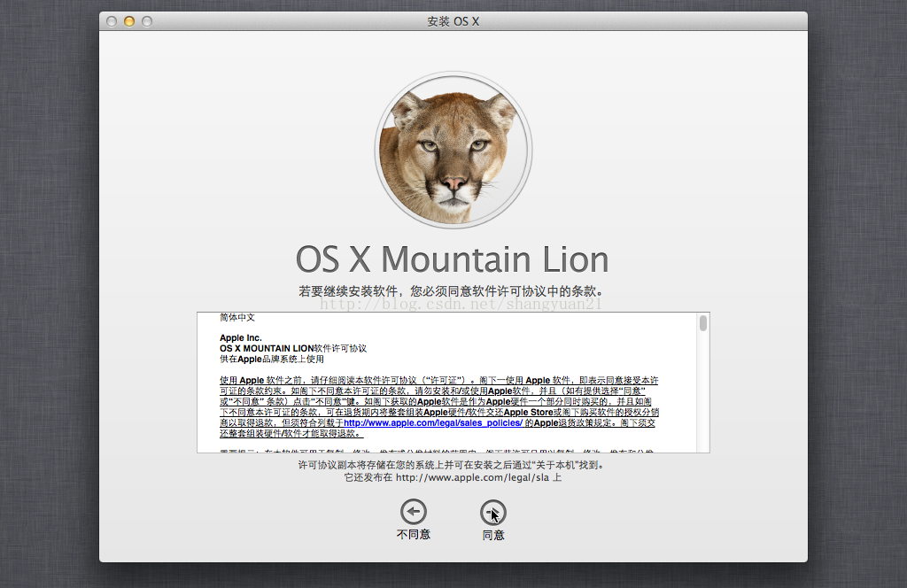Click the "若要继续安装软件" instruction text
907x588 pixels.
(453, 290)
